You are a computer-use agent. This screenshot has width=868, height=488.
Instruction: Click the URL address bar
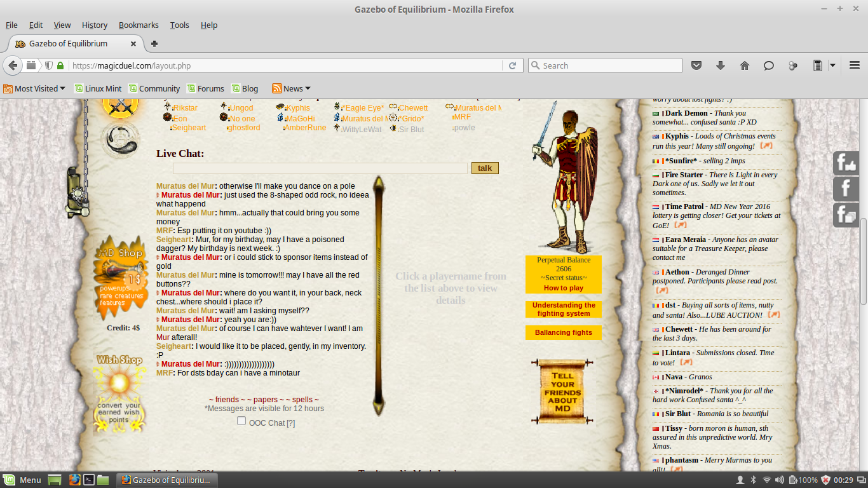(286, 65)
